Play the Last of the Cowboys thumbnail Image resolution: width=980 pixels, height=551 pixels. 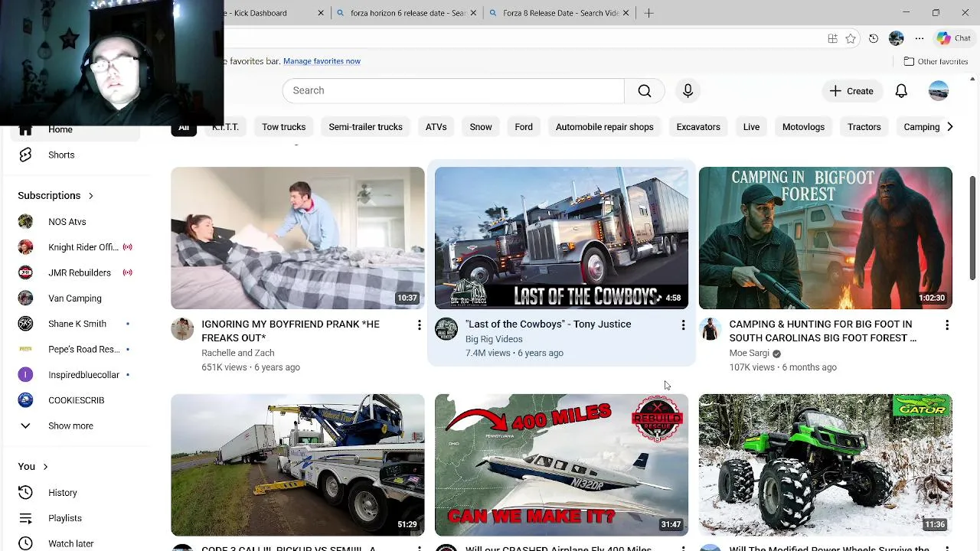[x=561, y=238]
